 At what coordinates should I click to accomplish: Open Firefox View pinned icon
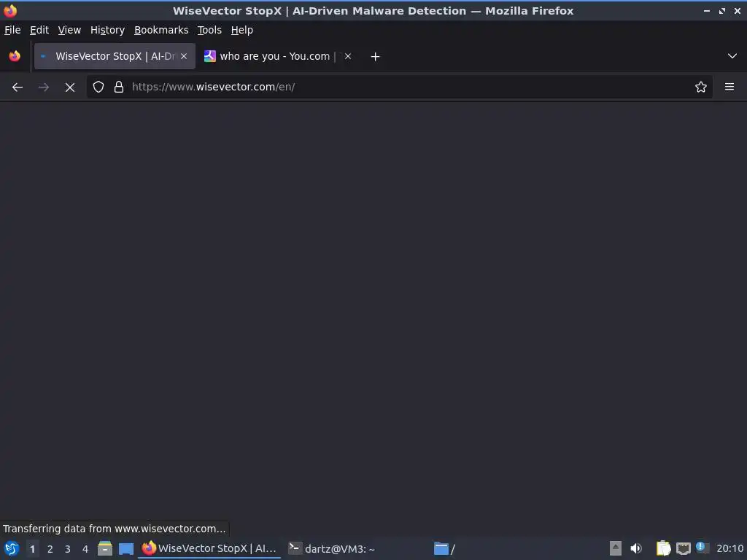[15, 57]
